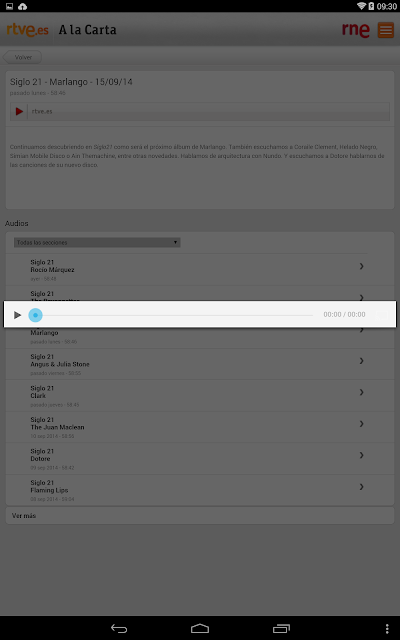Go back with the Volver button

point(22,57)
